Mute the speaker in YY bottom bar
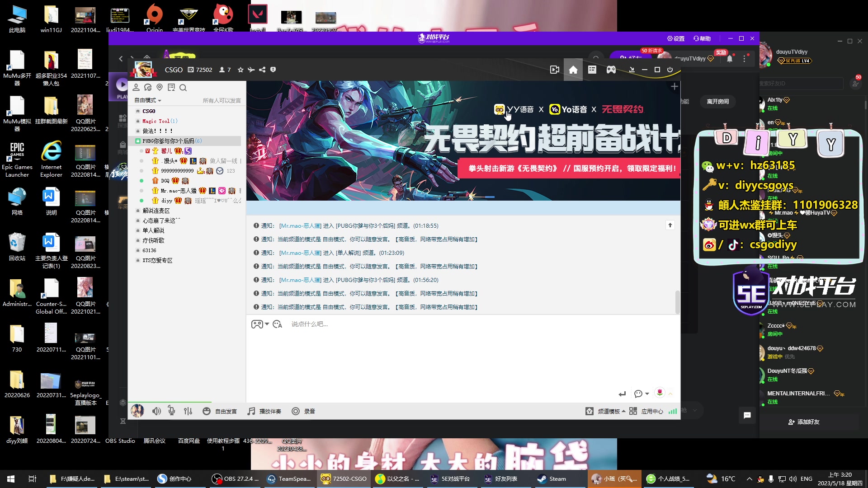 pos(156,411)
